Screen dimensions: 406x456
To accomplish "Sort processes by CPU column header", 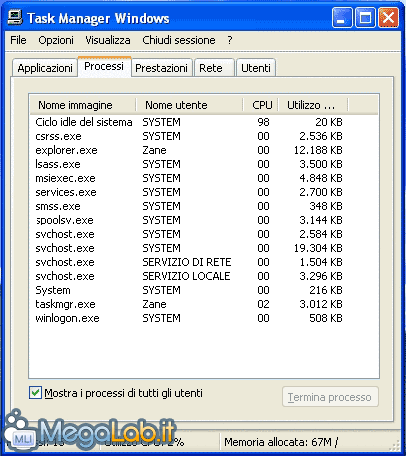I will [x=261, y=105].
